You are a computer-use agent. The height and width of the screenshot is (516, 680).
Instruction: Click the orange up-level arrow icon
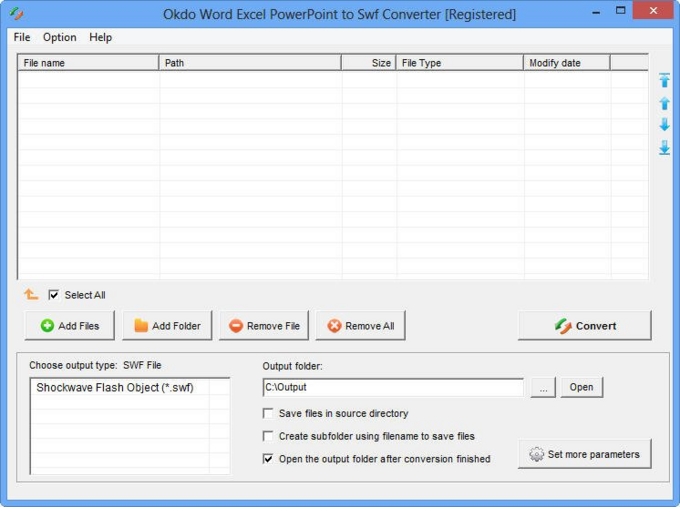31,295
